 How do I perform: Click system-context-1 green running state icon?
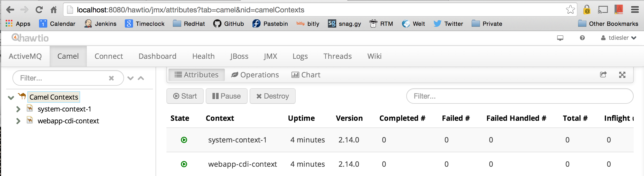tap(184, 140)
